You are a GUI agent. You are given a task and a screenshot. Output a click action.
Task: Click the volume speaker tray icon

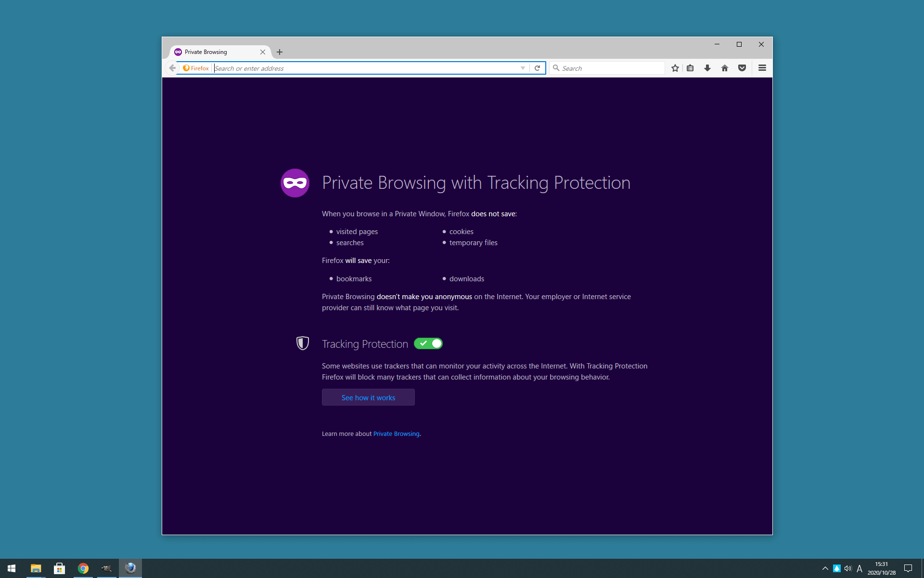[x=848, y=568]
